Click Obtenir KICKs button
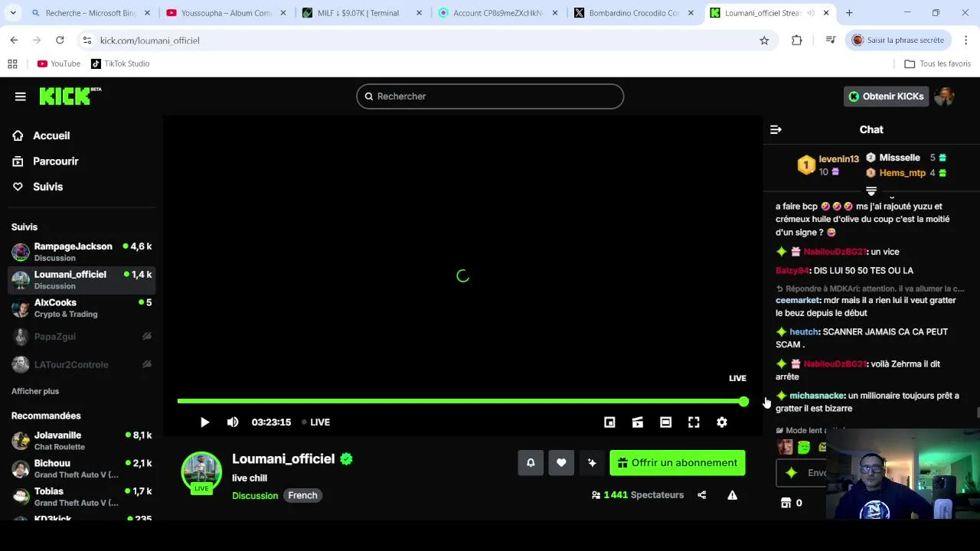 [886, 96]
